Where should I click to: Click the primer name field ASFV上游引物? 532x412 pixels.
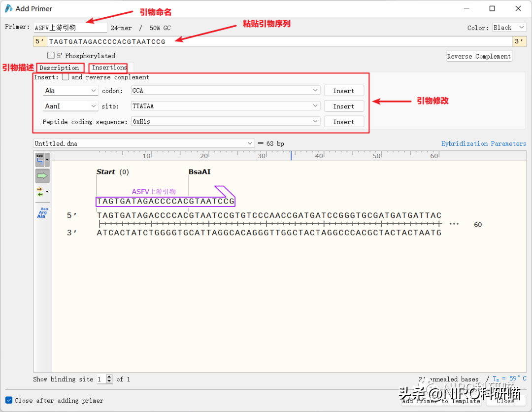[x=69, y=28]
